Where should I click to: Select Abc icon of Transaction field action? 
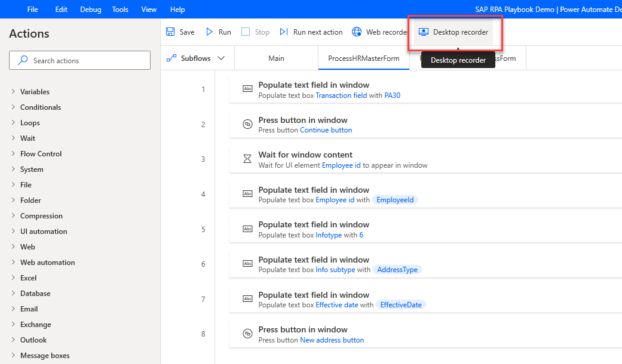point(247,89)
